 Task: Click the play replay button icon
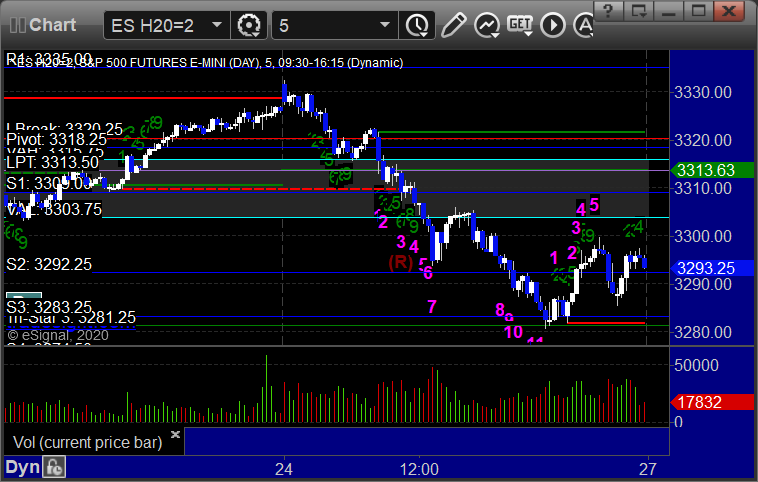coord(553,25)
